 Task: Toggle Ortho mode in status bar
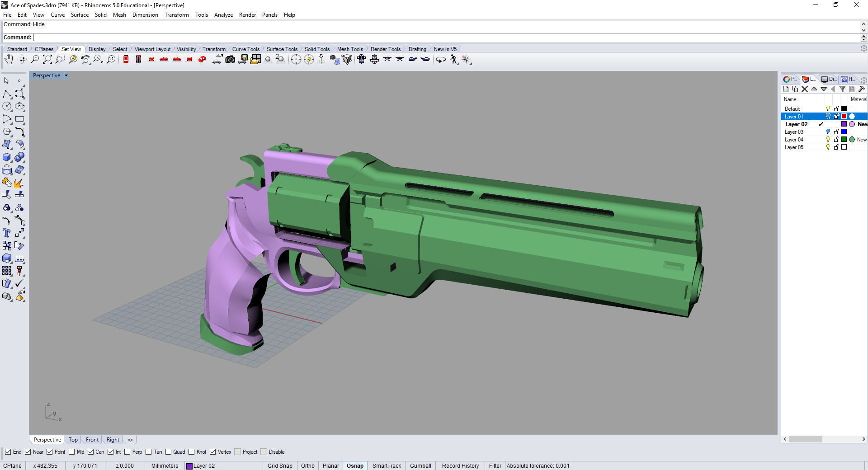pyautogui.click(x=308, y=466)
